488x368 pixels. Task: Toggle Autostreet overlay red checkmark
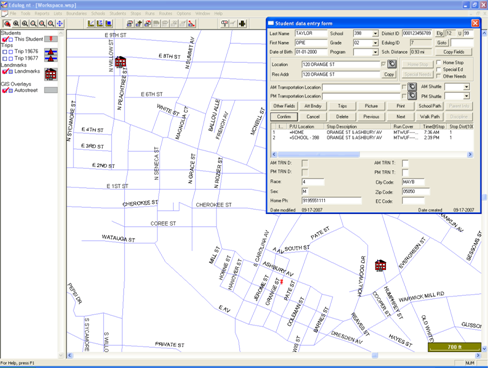click(x=5, y=90)
